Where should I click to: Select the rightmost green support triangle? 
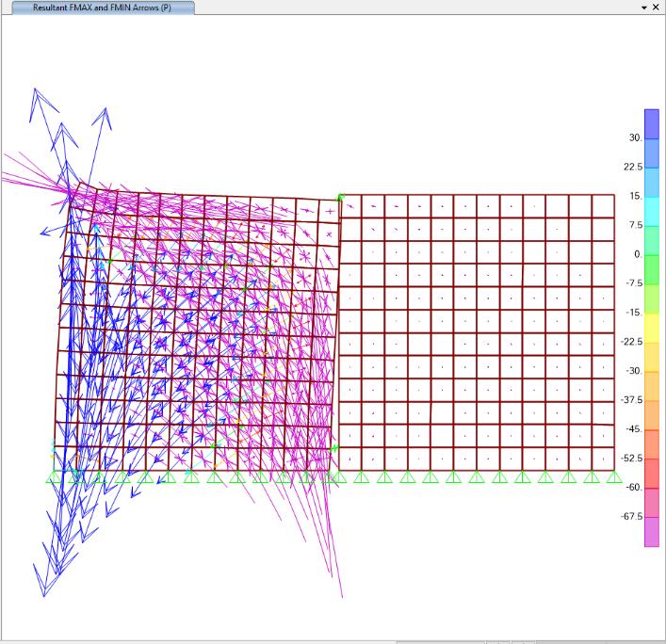coord(614,476)
